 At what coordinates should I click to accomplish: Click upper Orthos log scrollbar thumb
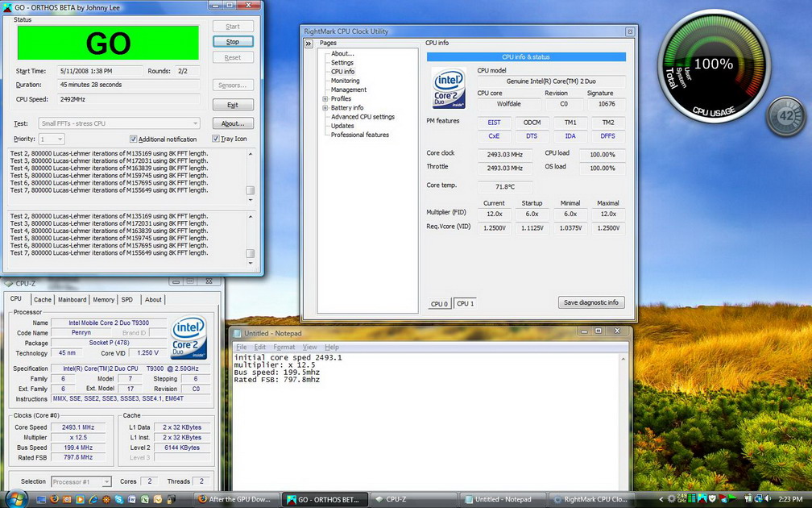click(x=250, y=190)
